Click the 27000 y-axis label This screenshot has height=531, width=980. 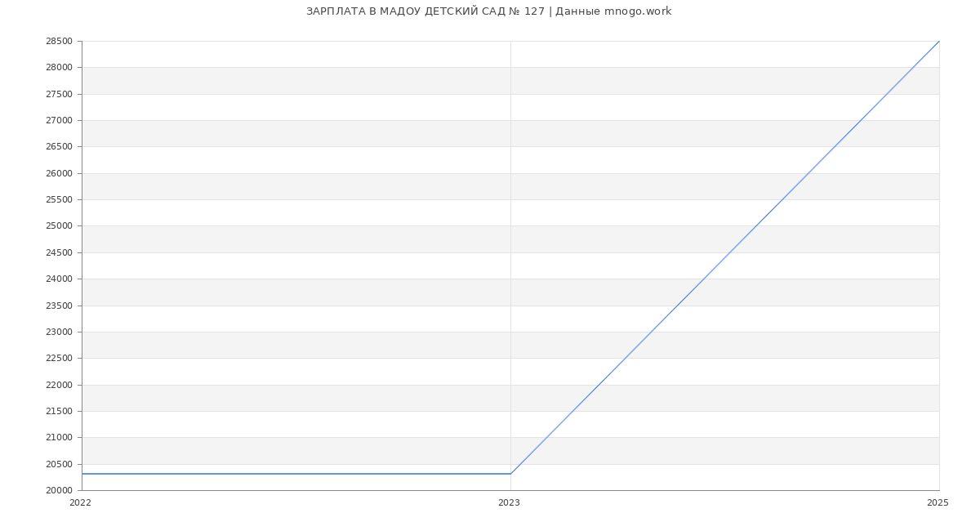coord(59,120)
